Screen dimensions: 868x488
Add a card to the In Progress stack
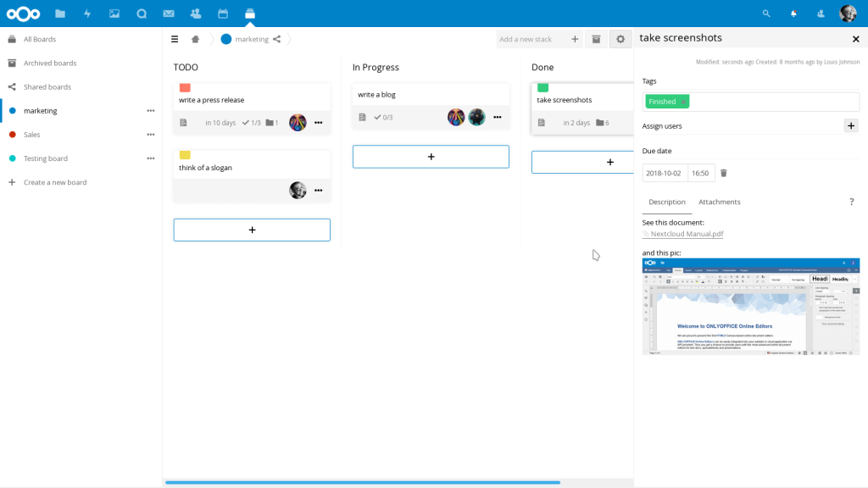431,157
